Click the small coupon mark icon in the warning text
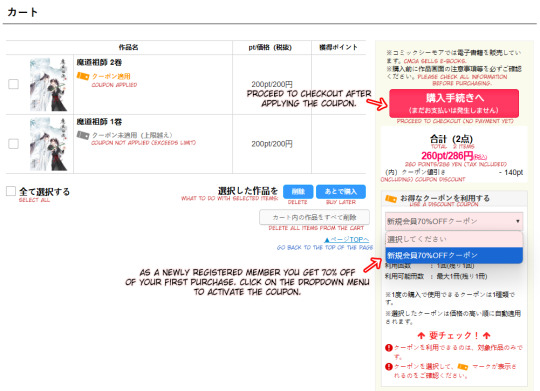The height and width of the screenshot is (391, 540). click(463, 366)
